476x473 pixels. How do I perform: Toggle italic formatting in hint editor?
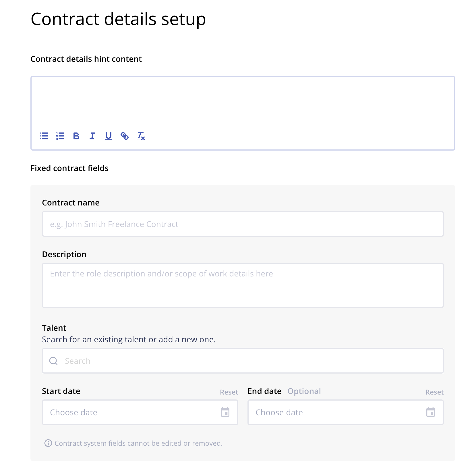coord(92,136)
